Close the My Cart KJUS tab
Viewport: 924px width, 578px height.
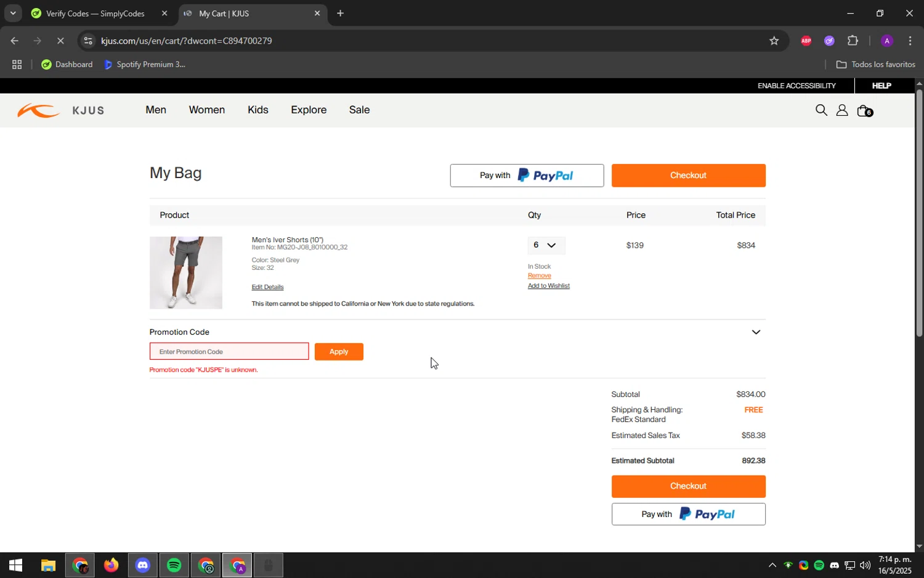[317, 13]
